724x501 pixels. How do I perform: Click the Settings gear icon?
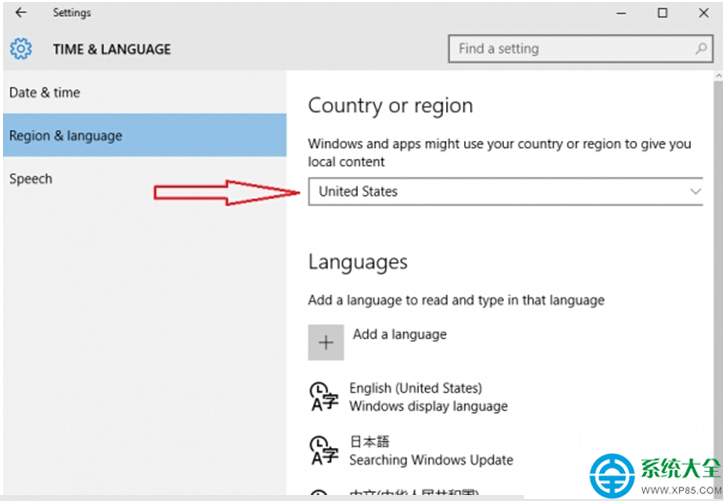click(x=21, y=48)
